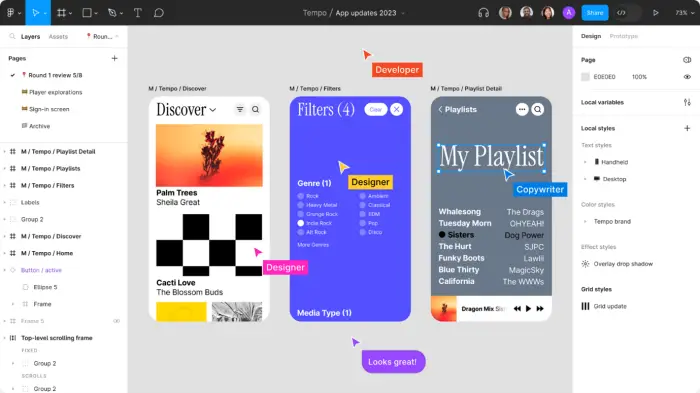Viewport: 700px width, 393px height.
Task: Open the Archive page
Action: tap(39, 126)
